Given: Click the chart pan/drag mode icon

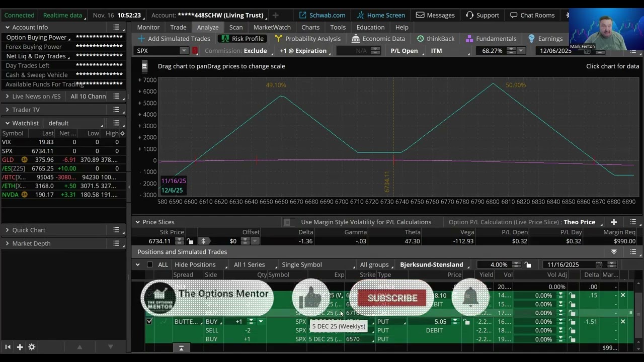Looking at the screenshot, I should pyautogui.click(x=144, y=66).
